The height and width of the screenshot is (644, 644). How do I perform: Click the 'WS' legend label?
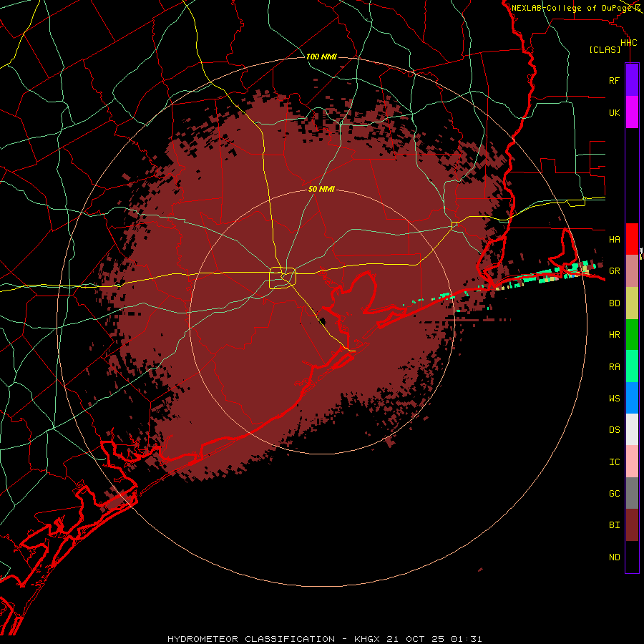(614, 398)
